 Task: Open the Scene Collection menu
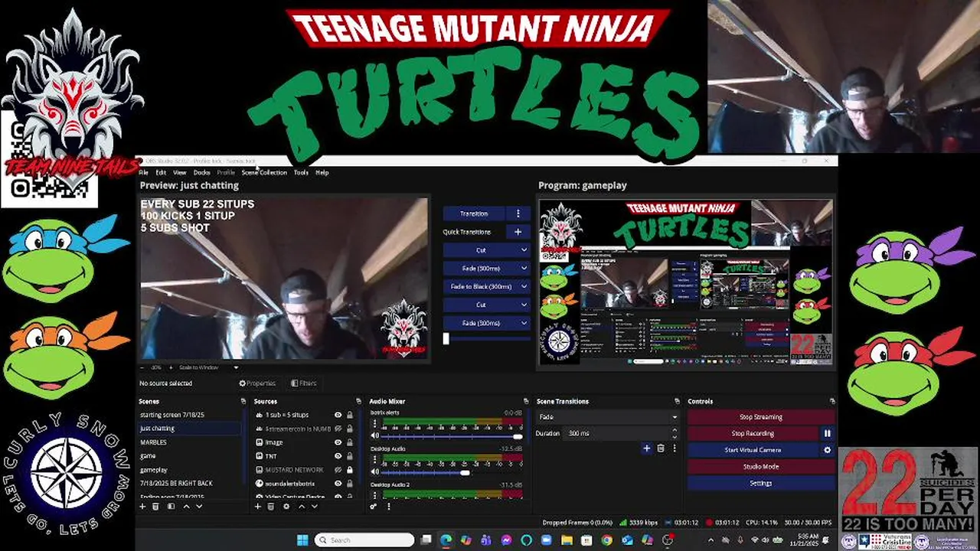pos(264,173)
